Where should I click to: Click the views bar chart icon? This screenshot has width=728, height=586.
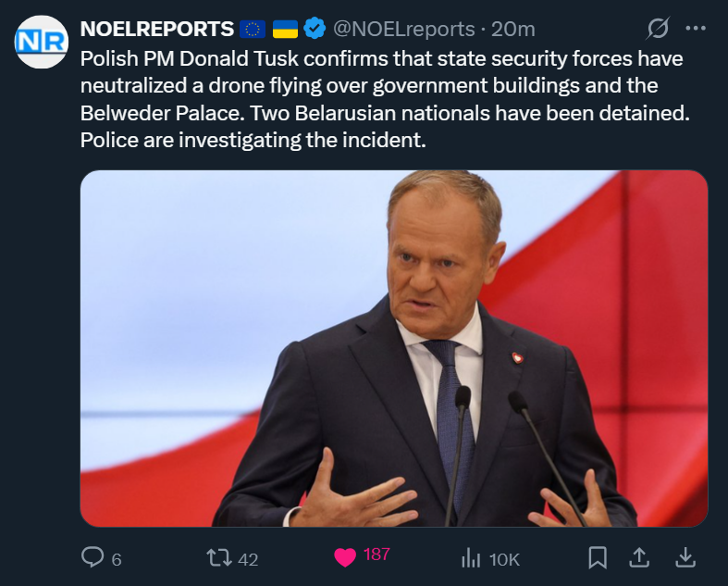470,557
